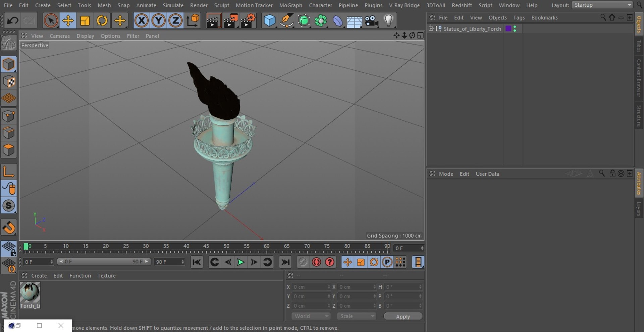Screen dimensions: 644x332
Task: Jump to start of animation
Action: 197,262
